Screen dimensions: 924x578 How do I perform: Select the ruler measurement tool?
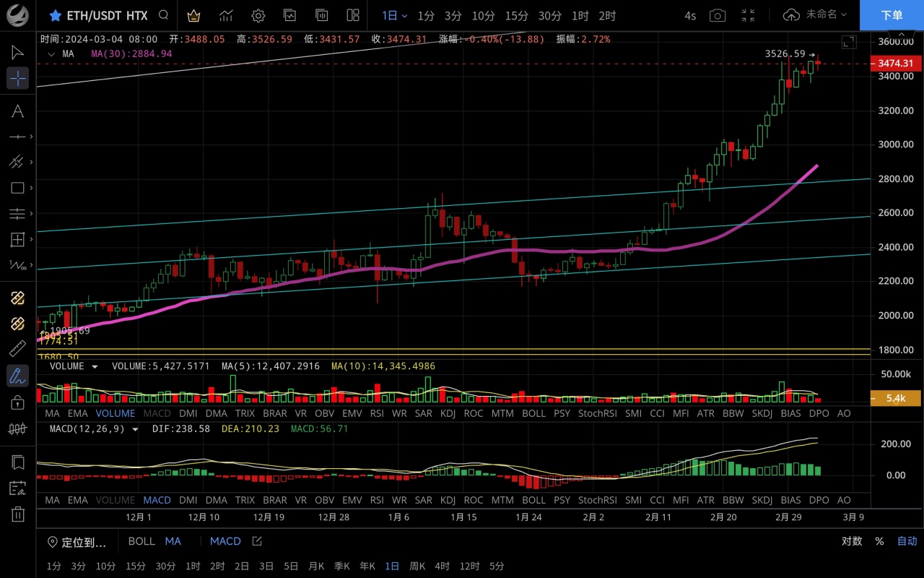17,349
